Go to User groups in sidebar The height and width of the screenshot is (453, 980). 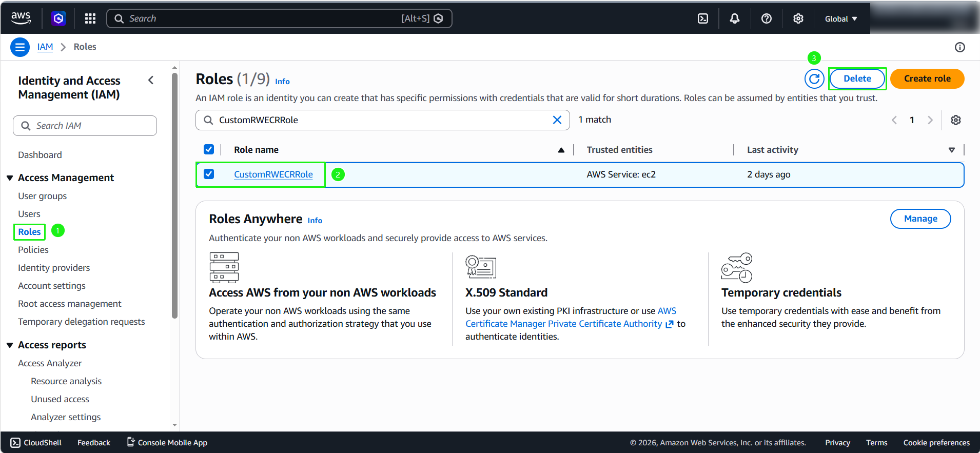click(43, 196)
